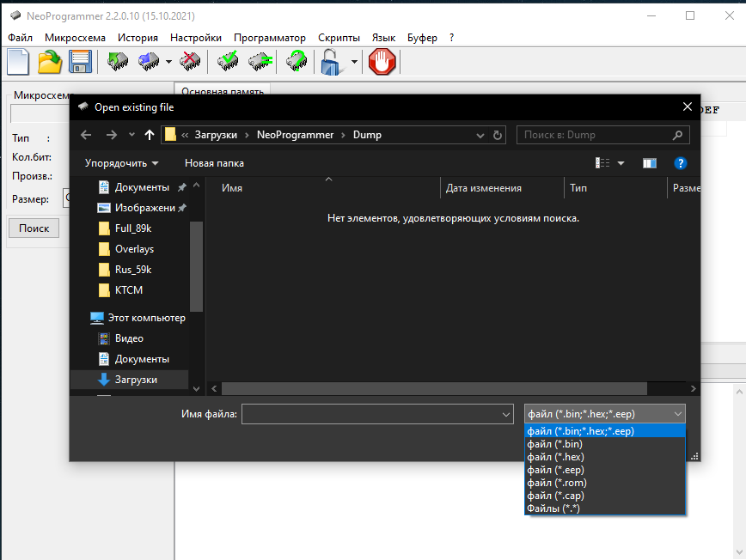
Task: Click the blue help question icon
Action: pyautogui.click(x=681, y=163)
